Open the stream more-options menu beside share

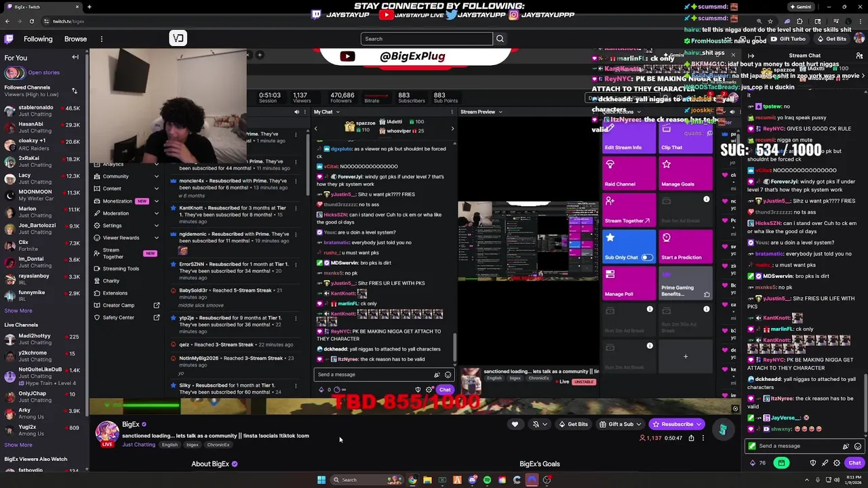pos(703,438)
